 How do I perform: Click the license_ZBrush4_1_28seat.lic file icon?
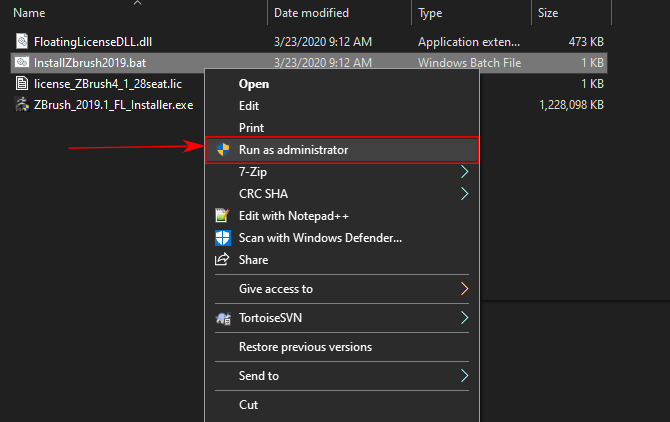point(22,83)
